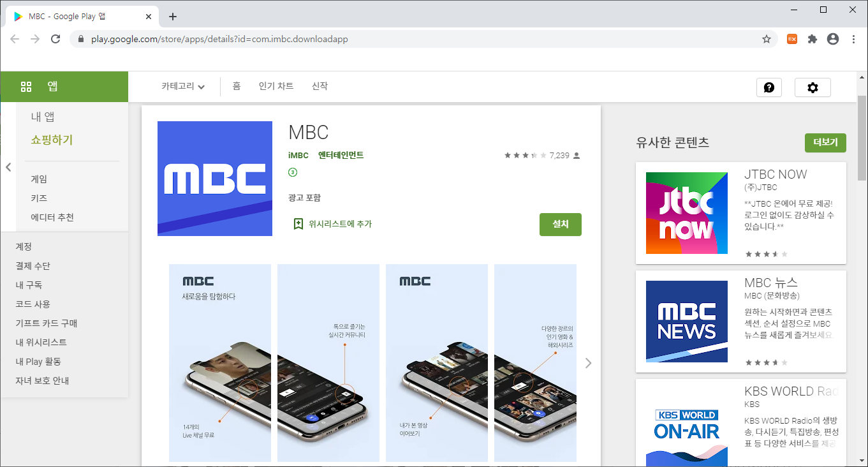Click the JTBC NOW title
Viewport: 868px width, 467px height.
(x=776, y=174)
